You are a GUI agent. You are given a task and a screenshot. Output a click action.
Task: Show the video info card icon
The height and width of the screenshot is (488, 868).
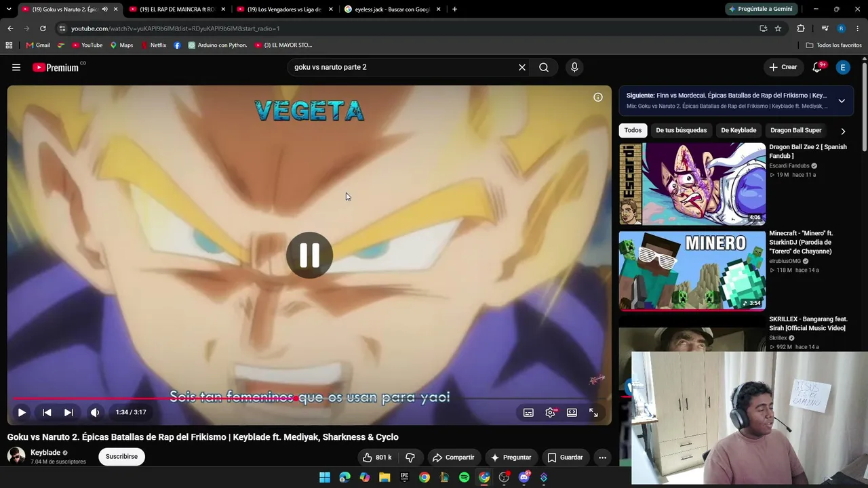(598, 97)
